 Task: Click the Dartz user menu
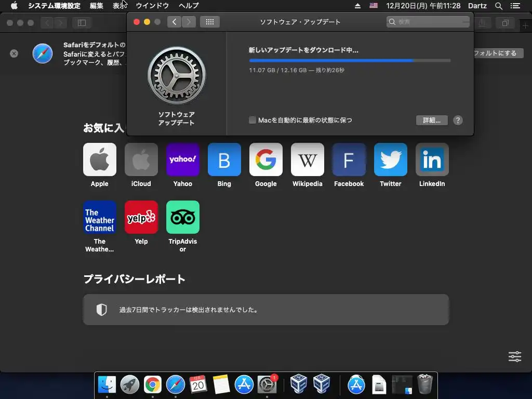click(477, 5)
